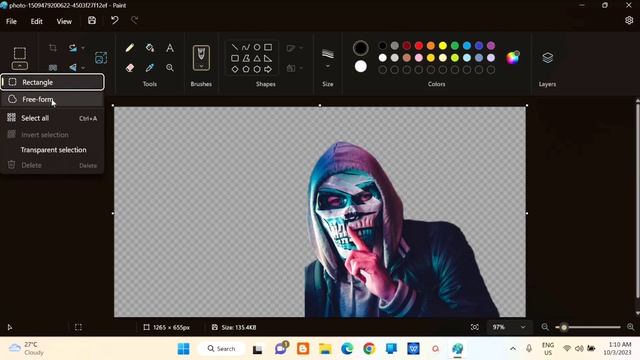The image size is (640, 360).
Task: Select the Right arrow shape
Action: pyautogui.click(x=268, y=69)
